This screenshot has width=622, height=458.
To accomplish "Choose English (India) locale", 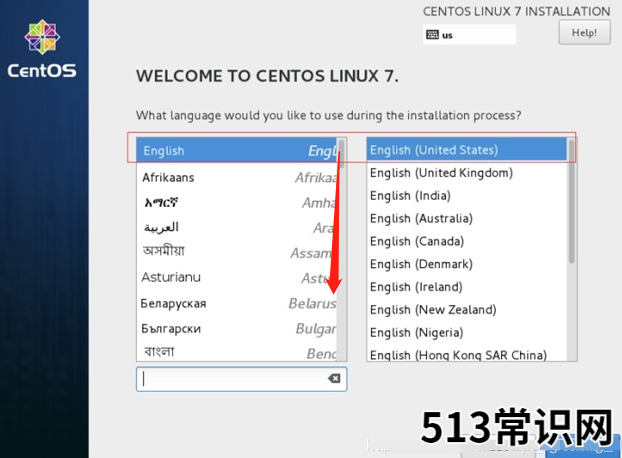I will (x=467, y=195).
